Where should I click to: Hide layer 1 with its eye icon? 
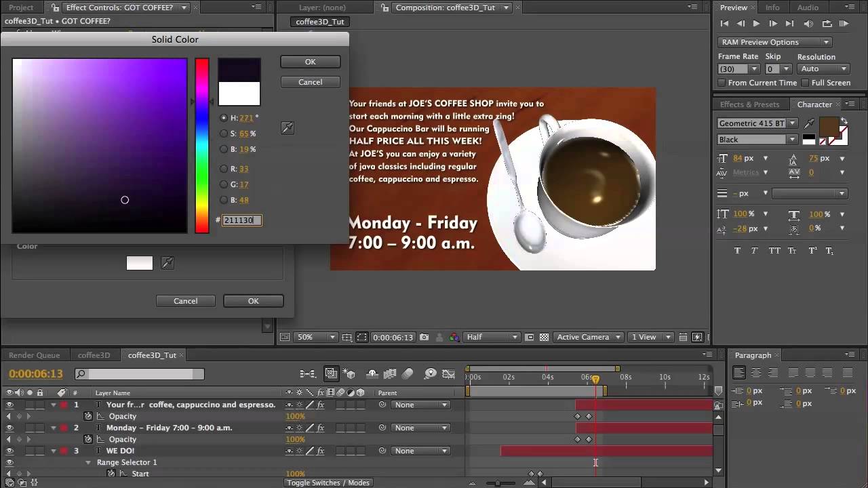coord(9,405)
